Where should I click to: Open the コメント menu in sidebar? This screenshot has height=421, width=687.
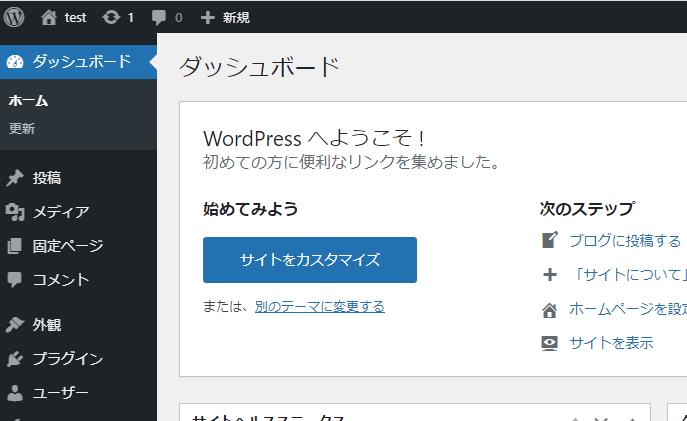click(x=61, y=279)
